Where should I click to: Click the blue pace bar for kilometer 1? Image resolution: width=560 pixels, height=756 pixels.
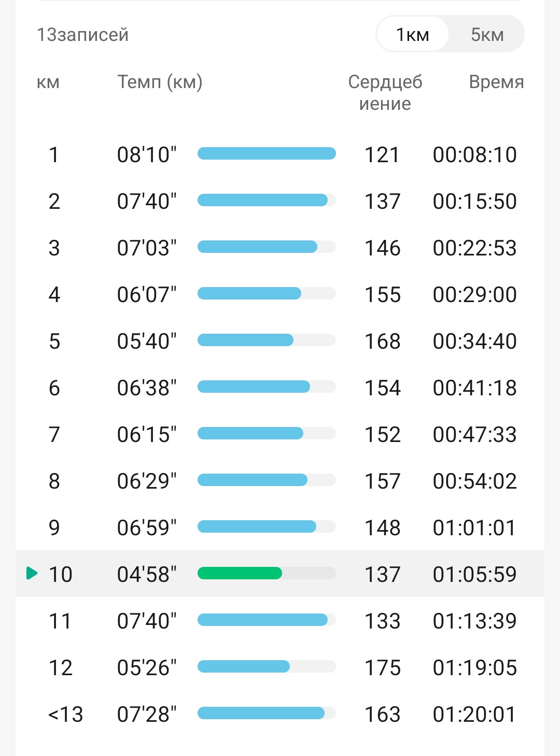tap(267, 153)
